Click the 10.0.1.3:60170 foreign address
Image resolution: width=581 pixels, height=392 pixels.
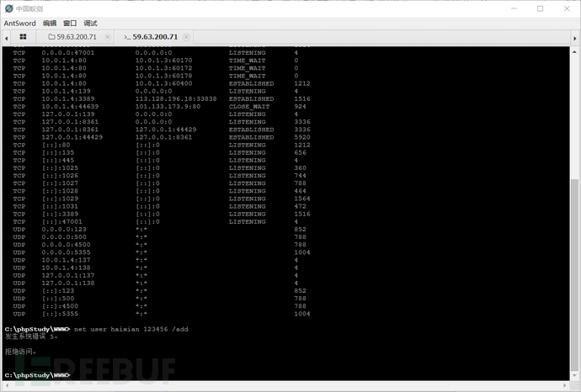point(164,61)
